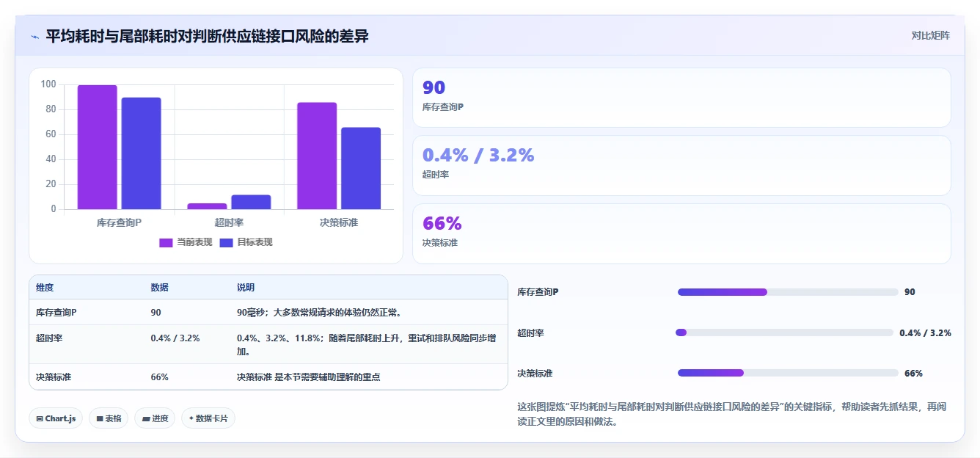
Task: Click the description starting 0.4%、3.2%、11.8%
Action: 367,344
